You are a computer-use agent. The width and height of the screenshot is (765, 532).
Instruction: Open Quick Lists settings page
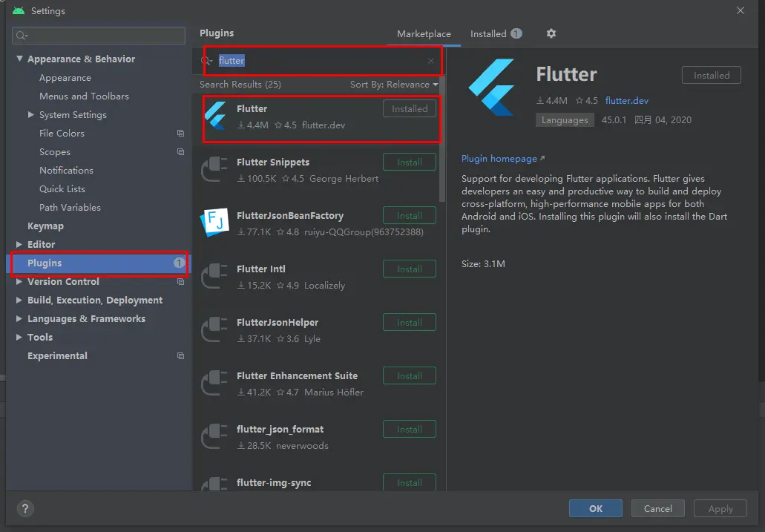[x=62, y=189]
